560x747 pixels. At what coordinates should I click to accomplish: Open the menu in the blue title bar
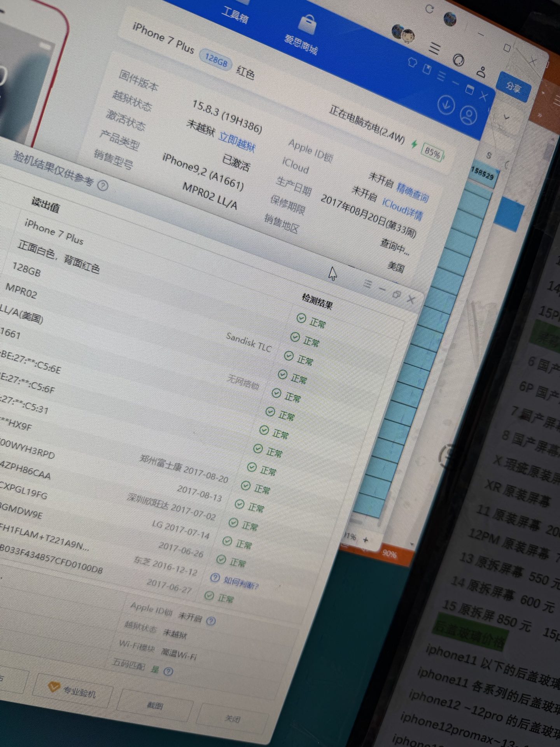(442, 75)
